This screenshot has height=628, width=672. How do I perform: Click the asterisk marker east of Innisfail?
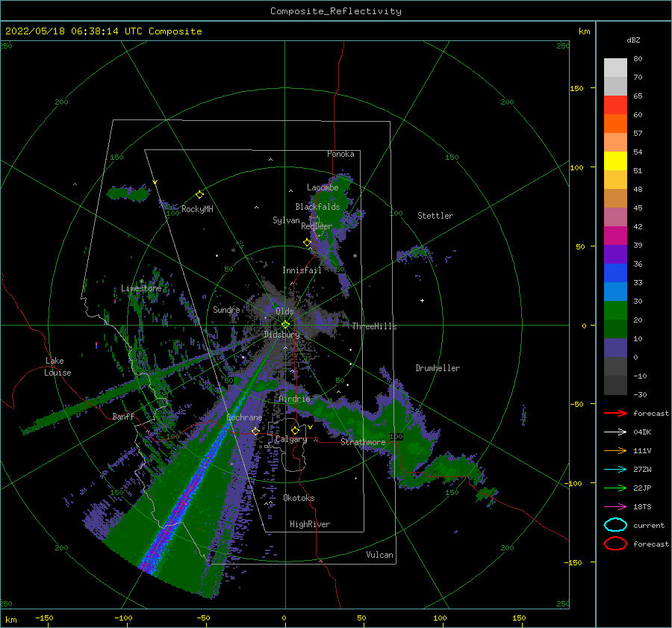coord(355,256)
